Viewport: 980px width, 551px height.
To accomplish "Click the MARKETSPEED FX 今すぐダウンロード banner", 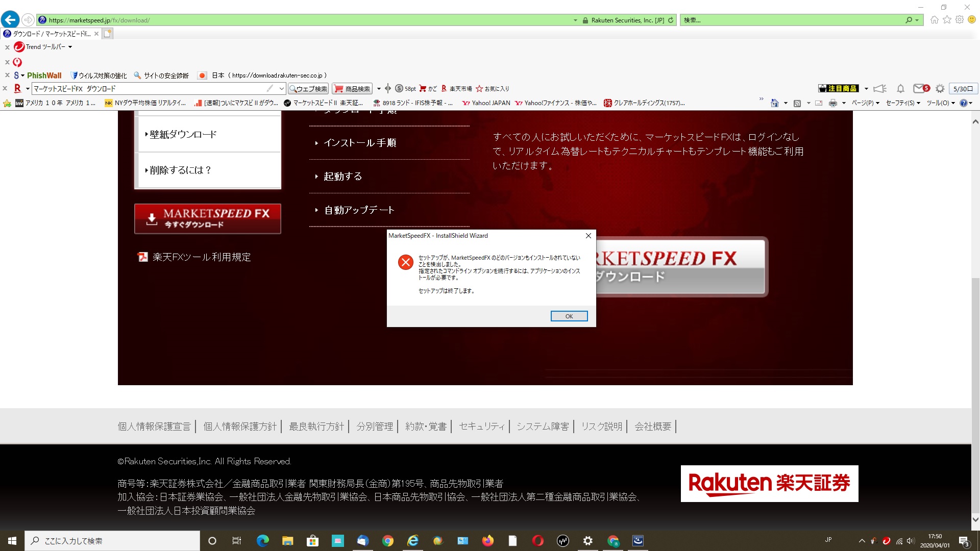I will coord(208,219).
